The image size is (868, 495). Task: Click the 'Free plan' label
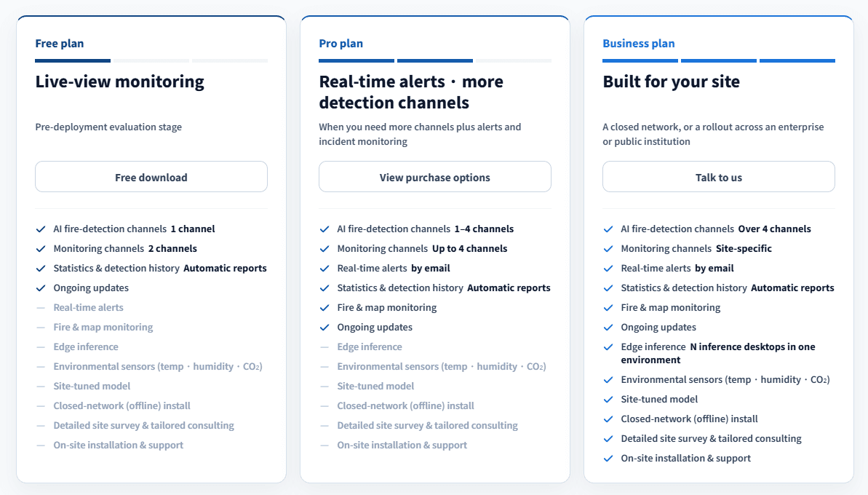pos(60,43)
